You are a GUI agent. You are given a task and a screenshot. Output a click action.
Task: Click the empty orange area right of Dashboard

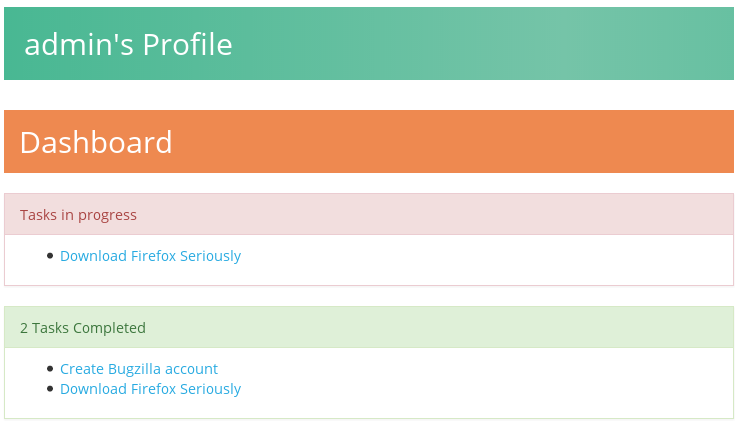click(x=452, y=142)
